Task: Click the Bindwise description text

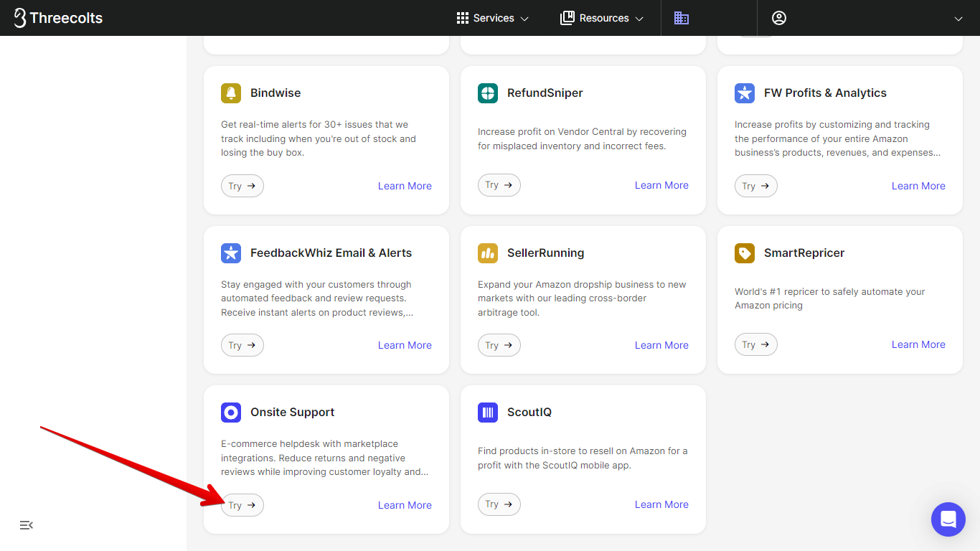Action: (319, 138)
